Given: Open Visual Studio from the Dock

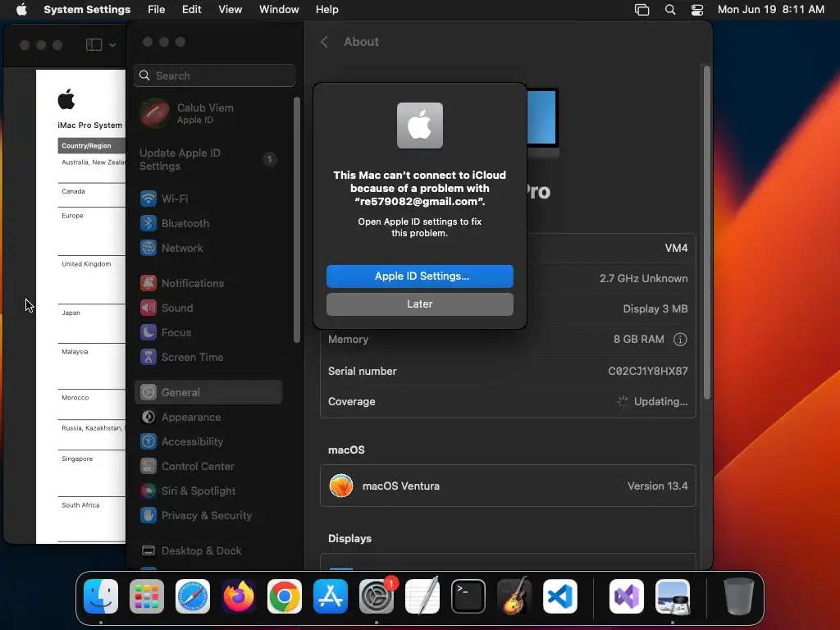Looking at the screenshot, I should (x=626, y=596).
